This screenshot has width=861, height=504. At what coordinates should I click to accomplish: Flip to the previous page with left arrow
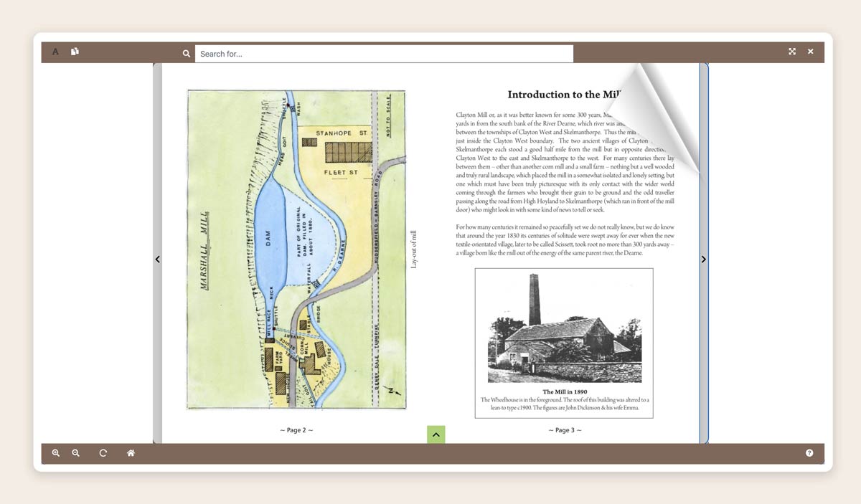(158, 260)
